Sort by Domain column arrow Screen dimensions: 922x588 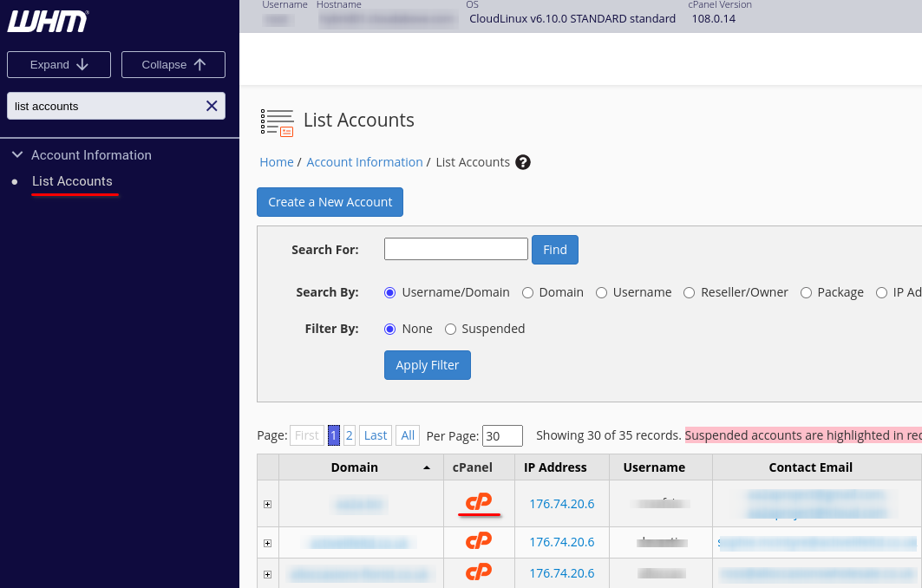[426, 467]
